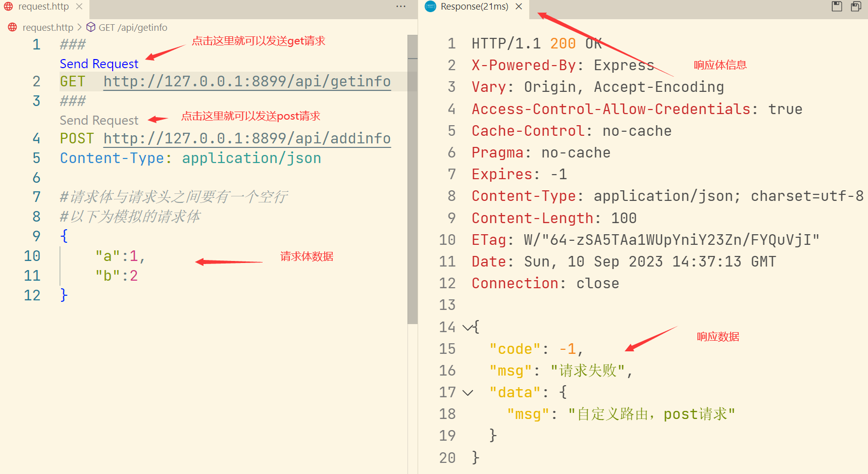Click the Save Response floppy disk icon
Screen dimensions: 868x474
(836, 7)
